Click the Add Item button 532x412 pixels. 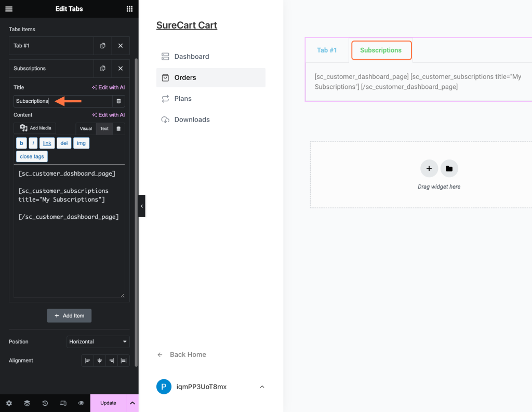tap(70, 316)
